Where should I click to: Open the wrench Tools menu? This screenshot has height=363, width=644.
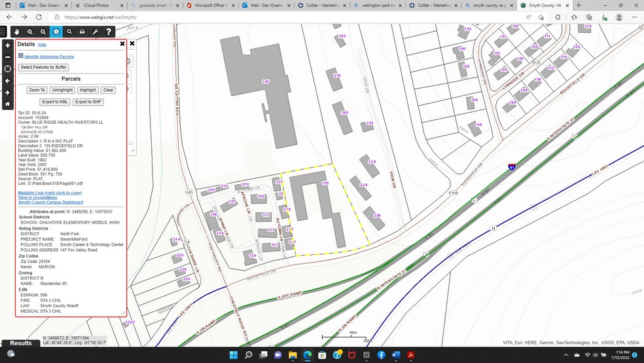pyautogui.click(x=96, y=31)
